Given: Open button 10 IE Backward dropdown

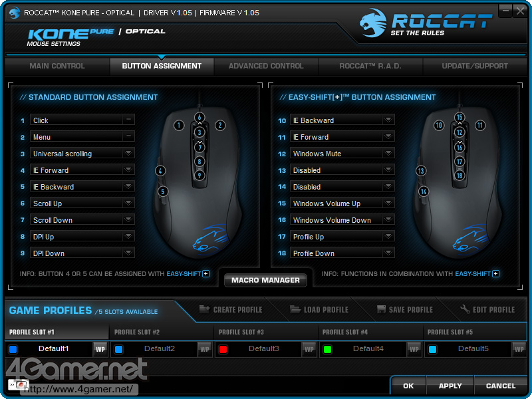Looking at the screenshot, I should coord(388,120).
